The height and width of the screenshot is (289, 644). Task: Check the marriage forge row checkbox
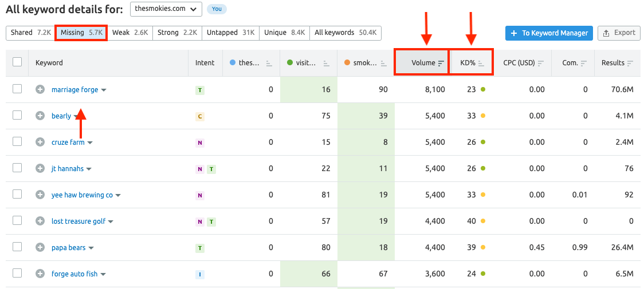(17, 89)
